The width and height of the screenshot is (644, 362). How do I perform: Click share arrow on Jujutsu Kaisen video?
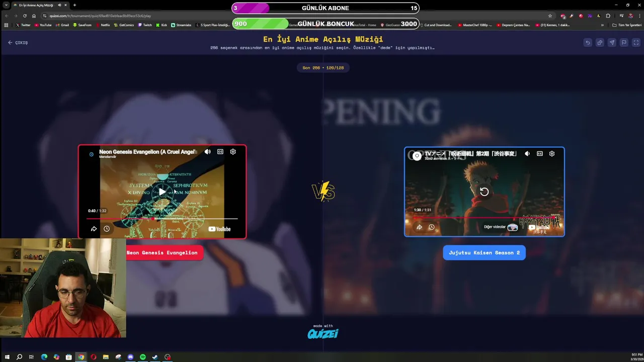click(x=419, y=227)
